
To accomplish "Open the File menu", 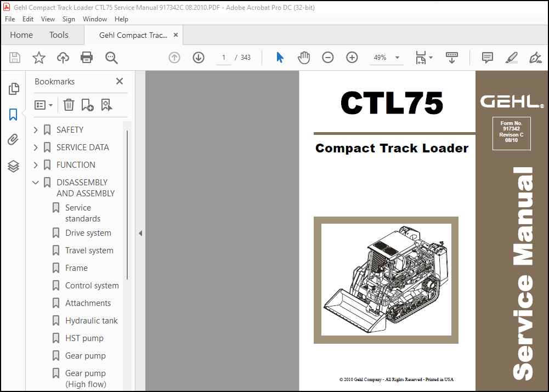I will (x=10, y=19).
